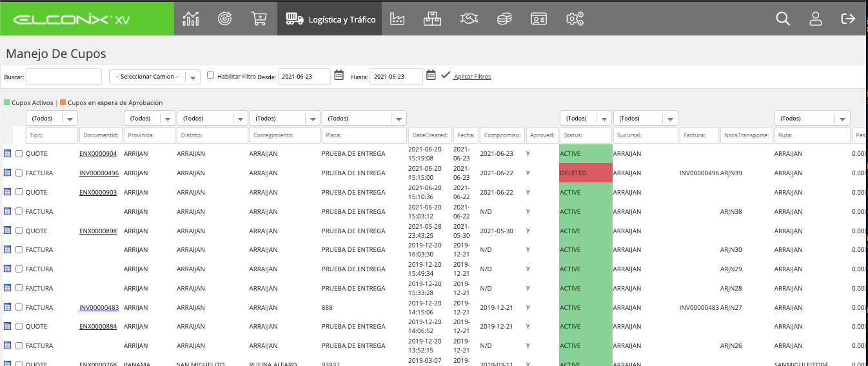The image size is (868, 366).
Task: Enable the Habilitar Filtro checkbox
Action: click(x=211, y=75)
